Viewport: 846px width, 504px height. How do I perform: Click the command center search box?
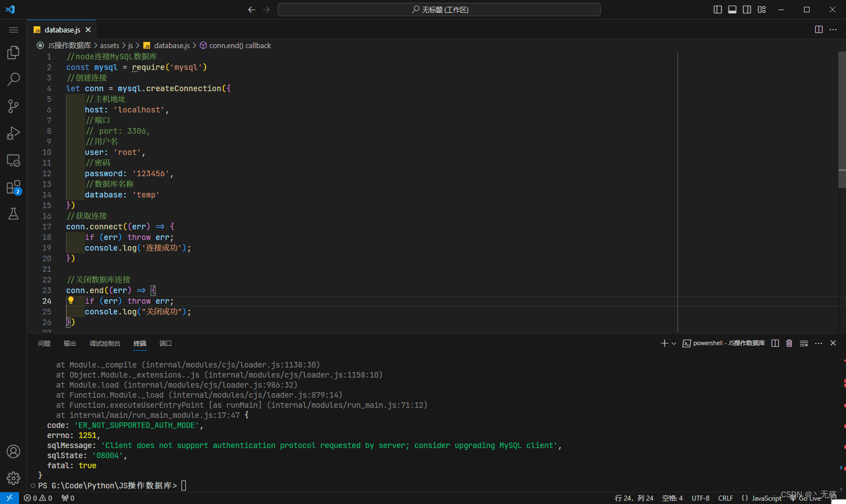[439, 10]
